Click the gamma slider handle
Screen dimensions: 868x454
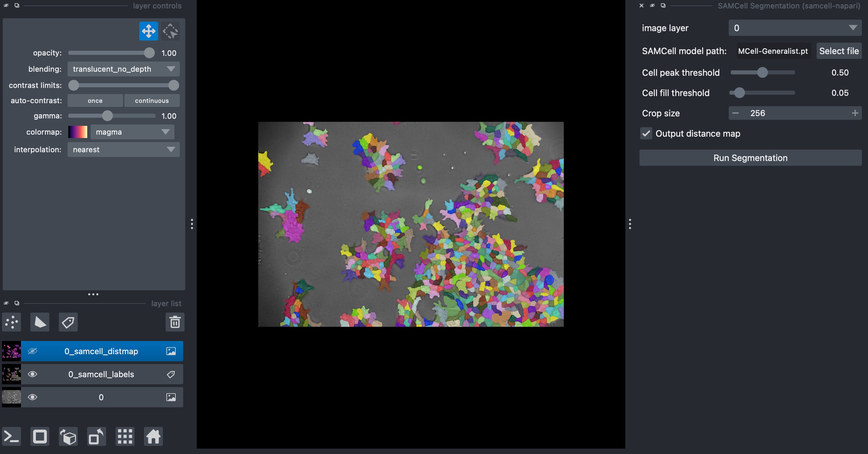tap(107, 116)
